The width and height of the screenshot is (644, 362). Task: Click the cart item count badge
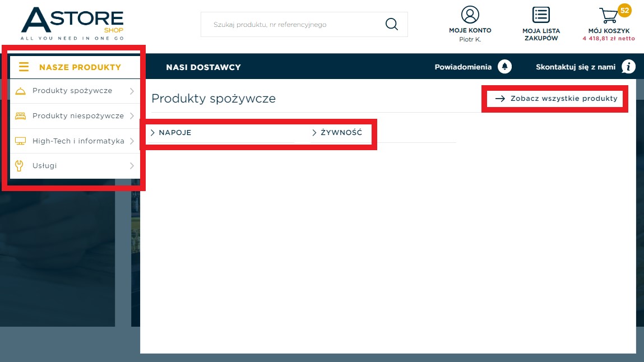(624, 11)
